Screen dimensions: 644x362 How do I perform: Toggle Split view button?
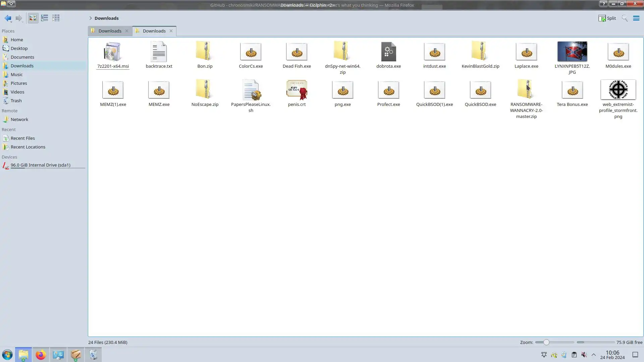tap(607, 18)
